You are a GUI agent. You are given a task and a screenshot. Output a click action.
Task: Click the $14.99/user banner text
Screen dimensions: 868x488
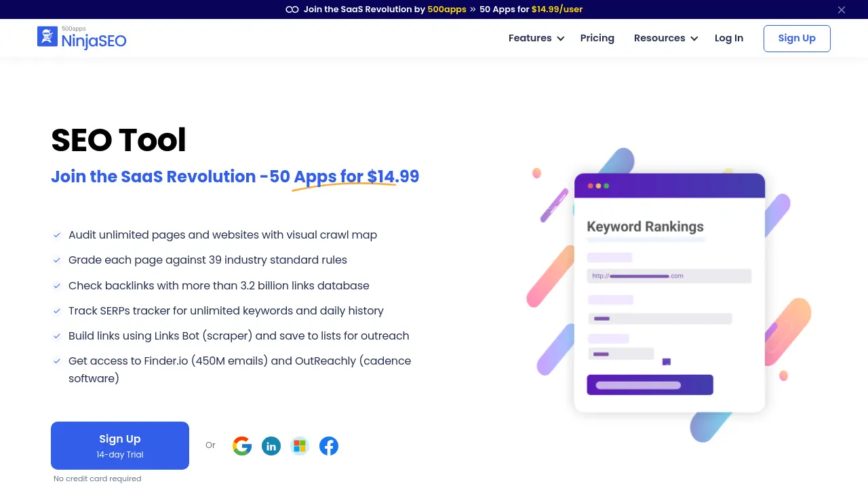pos(557,9)
